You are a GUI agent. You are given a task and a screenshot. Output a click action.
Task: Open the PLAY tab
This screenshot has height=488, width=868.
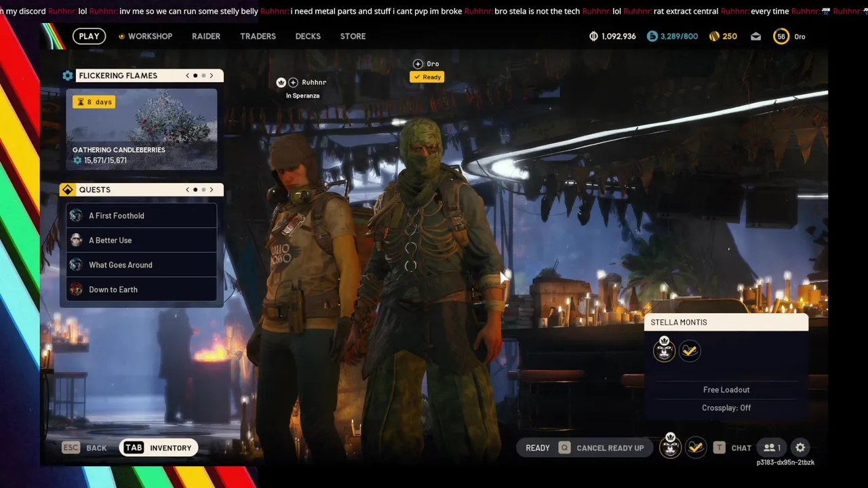click(x=89, y=36)
